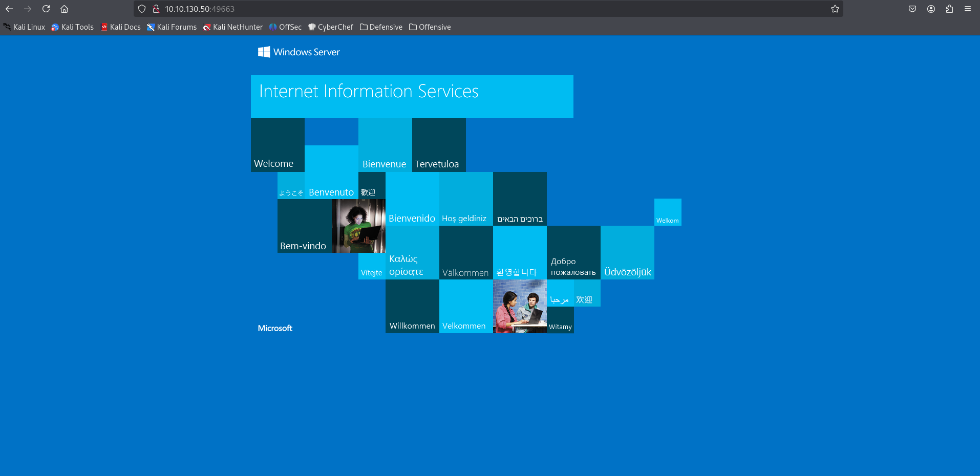Click the browser back arrow
The height and width of the screenshot is (476, 980).
(x=9, y=9)
